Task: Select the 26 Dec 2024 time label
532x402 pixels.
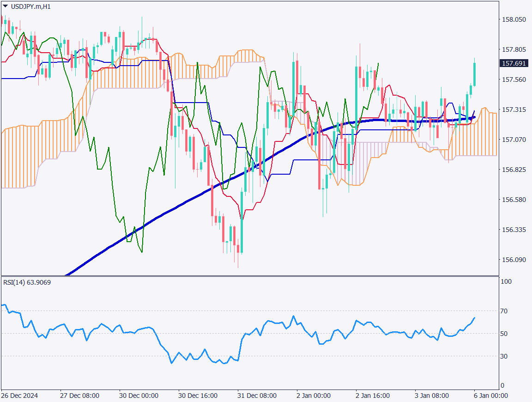Action: click(19, 396)
